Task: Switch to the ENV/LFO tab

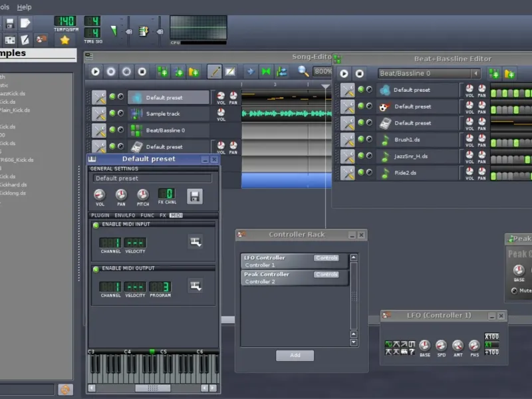Action: point(124,215)
